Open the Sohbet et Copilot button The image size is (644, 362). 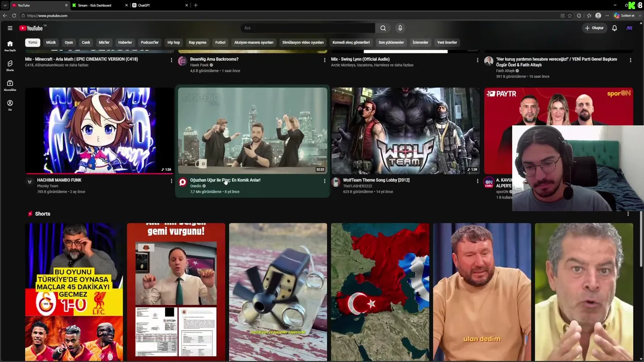click(x=624, y=16)
